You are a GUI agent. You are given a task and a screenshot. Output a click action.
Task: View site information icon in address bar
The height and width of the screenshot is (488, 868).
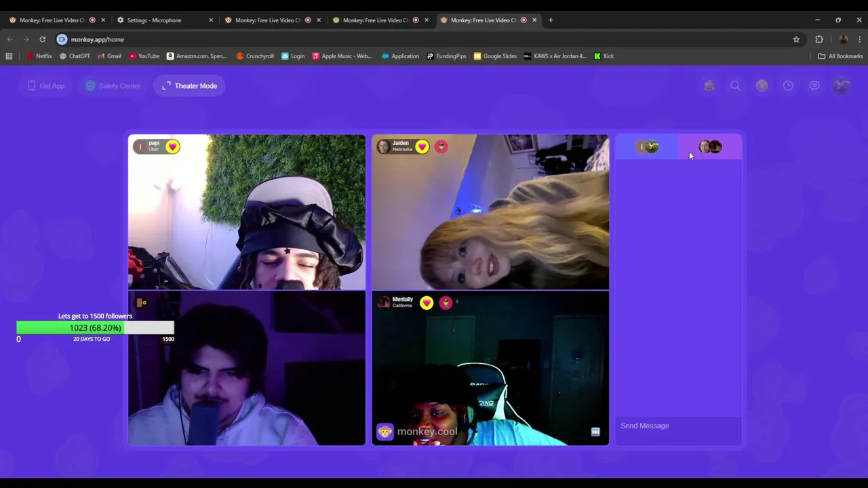coord(62,39)
